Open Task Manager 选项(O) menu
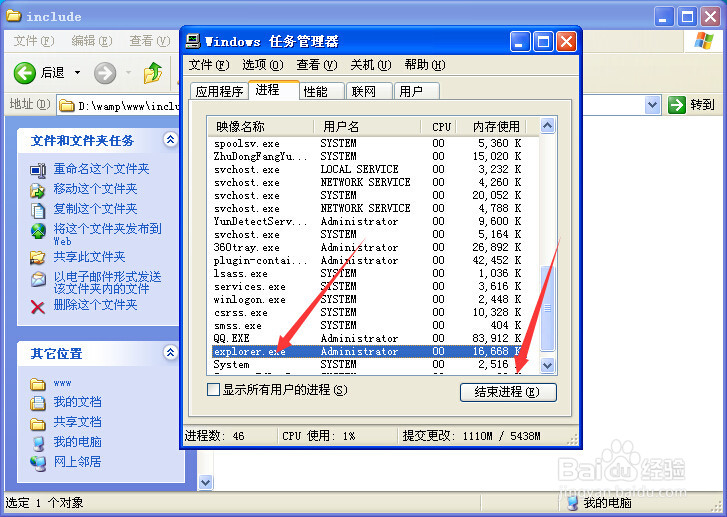This screenshot has height=517, width=727. [262, 65]
